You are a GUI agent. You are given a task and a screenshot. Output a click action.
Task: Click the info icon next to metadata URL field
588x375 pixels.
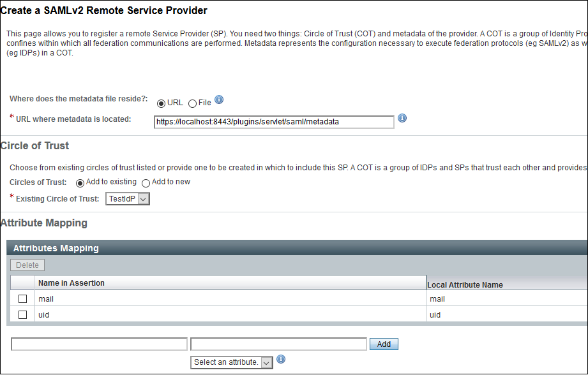click(403, 117)
